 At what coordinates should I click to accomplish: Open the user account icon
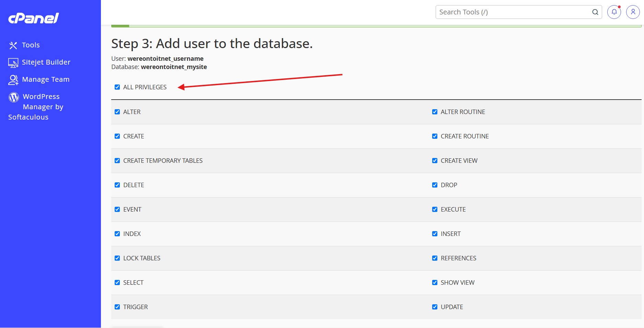(633, 12)
